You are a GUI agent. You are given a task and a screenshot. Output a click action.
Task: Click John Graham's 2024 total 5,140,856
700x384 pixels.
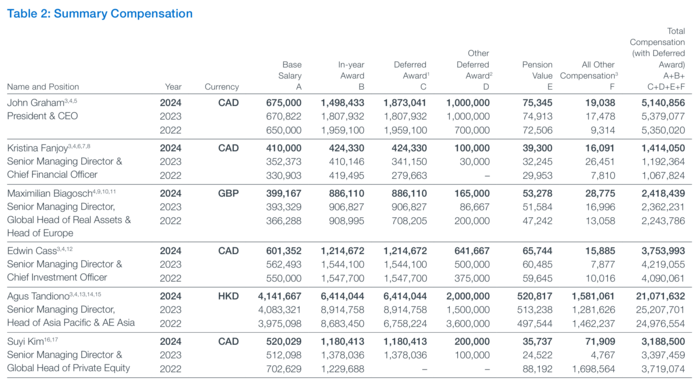tap(663, 103)
